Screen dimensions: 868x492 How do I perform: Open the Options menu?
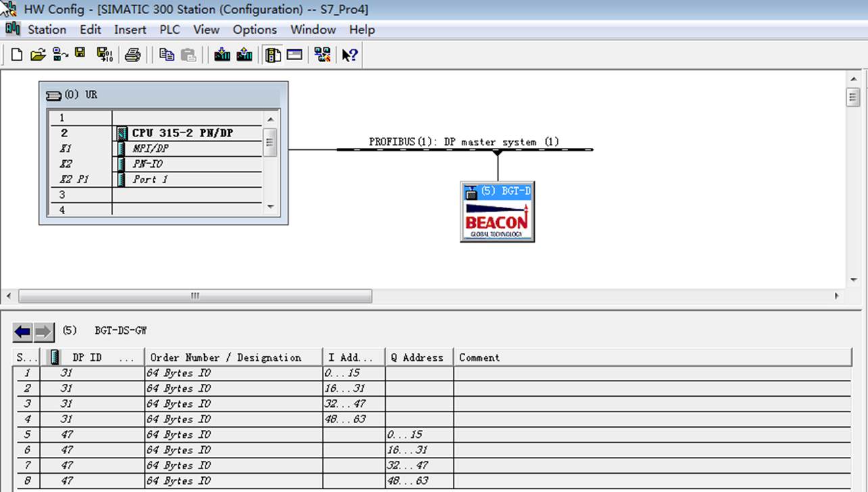click(255, 30)
